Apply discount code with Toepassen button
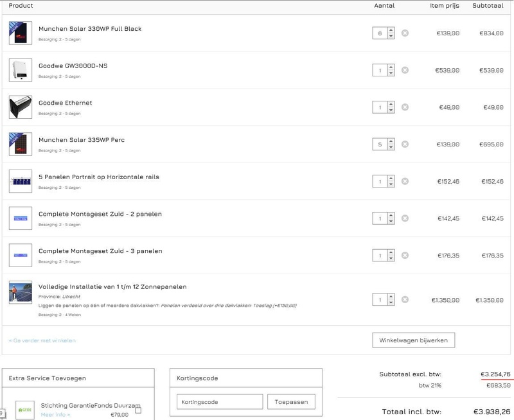This screenshot has height=420, width=514. (x=291, y=402)
